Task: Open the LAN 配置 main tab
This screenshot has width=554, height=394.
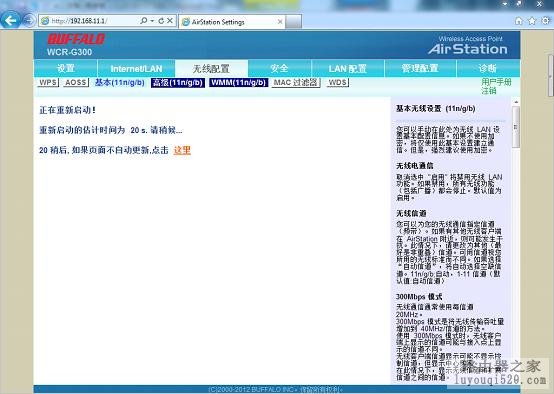Action: click(348, 68)
